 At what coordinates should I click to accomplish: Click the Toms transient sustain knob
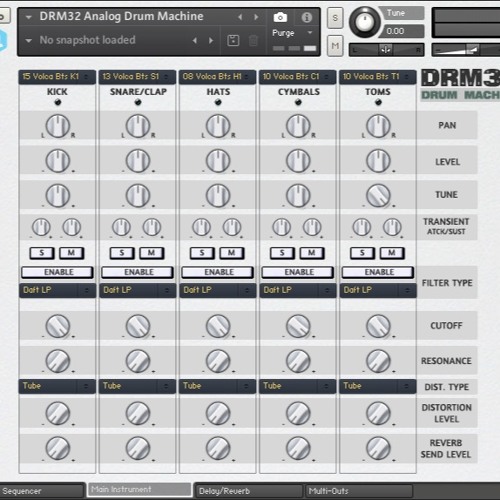392,227
